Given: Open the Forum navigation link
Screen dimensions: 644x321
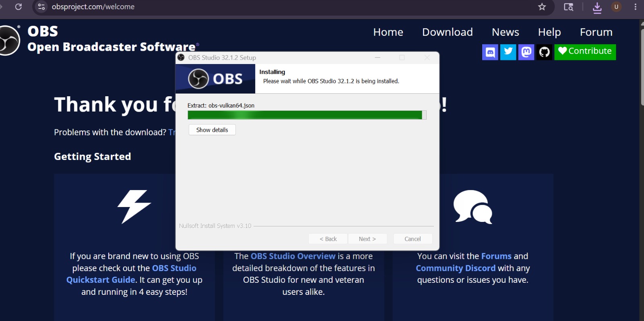Looking at the screenshot, I should pos(596,32).
